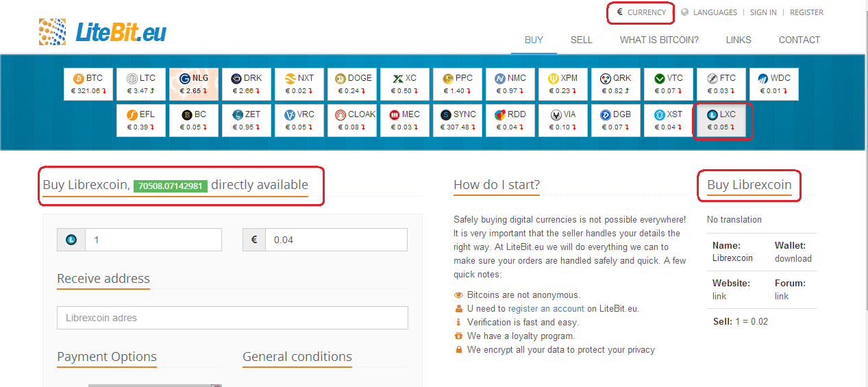Image resolution: width=868 pixels, height=387 pixels.
Task: Pick the BC coin tile
Action: tap(194, 121)
